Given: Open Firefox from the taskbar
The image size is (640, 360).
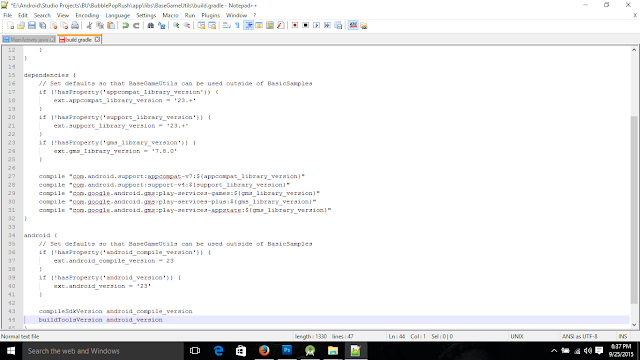Looking at the screenshot, I should tap(264, 351).
